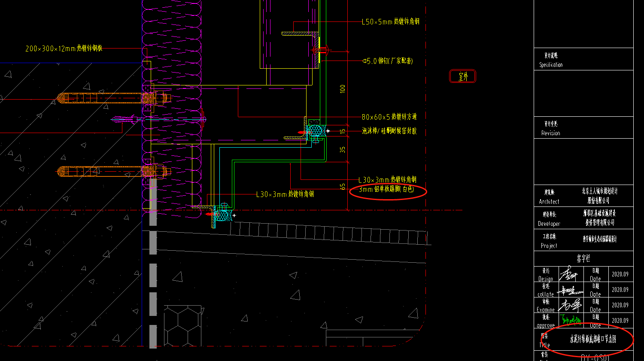Click the 'L50×5mm 热镀锌角钢' annotation
This screenshot has height=361, width=644.
pos(391,21)
